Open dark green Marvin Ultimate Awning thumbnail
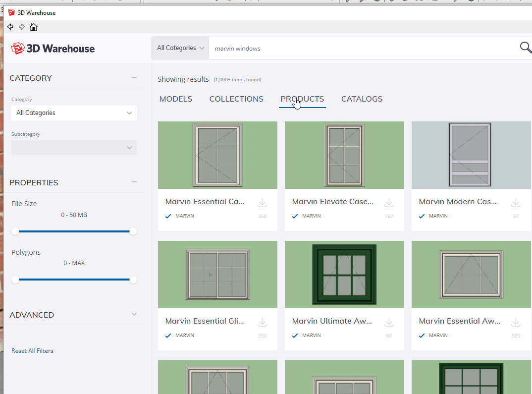 (344, 275)
